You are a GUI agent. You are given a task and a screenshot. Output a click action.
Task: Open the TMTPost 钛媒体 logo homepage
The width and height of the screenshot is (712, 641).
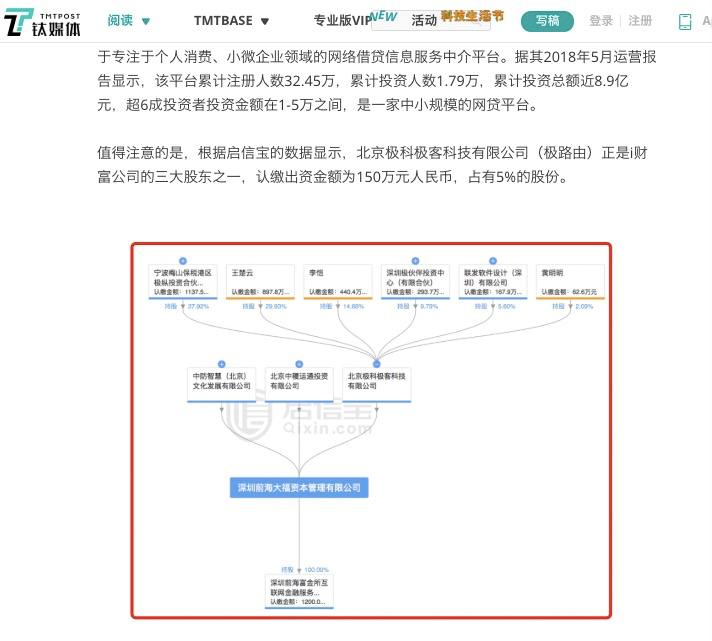click(x=42, y=22)
